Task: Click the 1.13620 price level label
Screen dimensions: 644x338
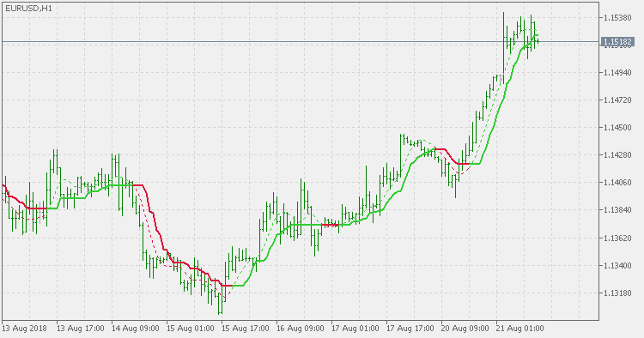Action: pos(617,238)
